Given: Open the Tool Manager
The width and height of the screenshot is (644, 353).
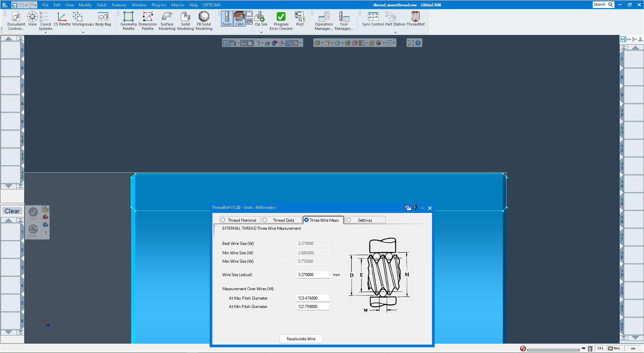Looking at the screenshot, I should (x=344, y=20).
